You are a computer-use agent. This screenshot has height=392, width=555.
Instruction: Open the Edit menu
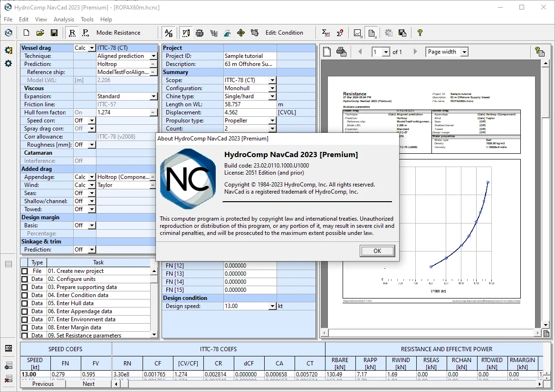pos(24,19)
